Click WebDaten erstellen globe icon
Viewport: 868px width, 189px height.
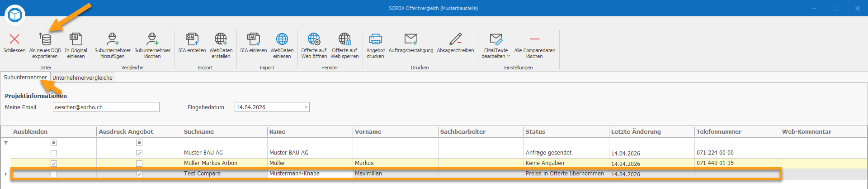pyautogui.click(x=221, y=39)
